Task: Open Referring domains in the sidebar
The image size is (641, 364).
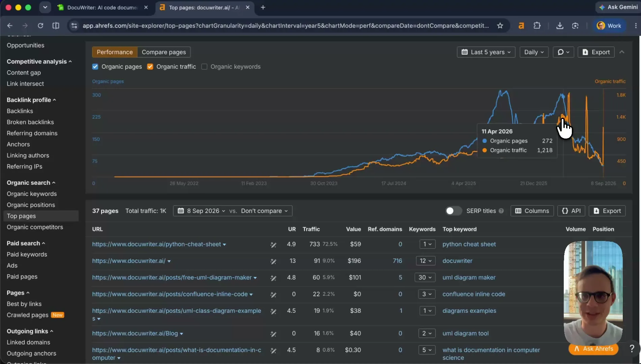Action: (x=32, y=133)
